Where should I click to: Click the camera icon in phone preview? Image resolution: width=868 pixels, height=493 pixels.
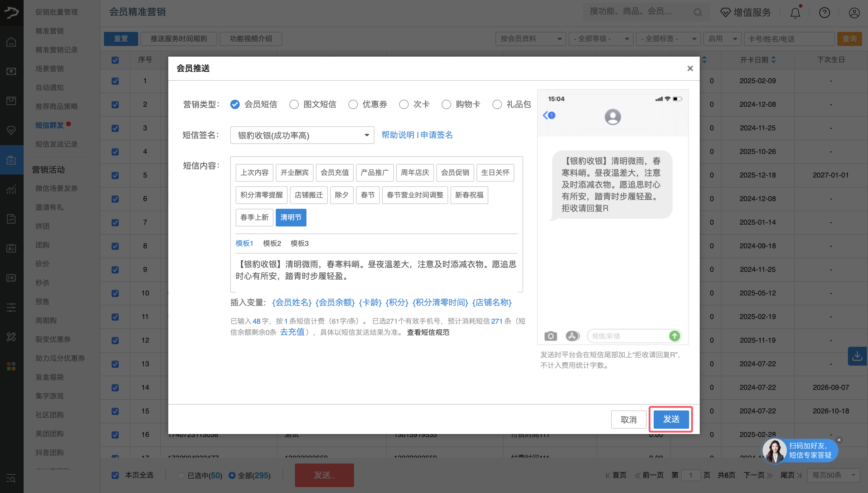[550, 336]
